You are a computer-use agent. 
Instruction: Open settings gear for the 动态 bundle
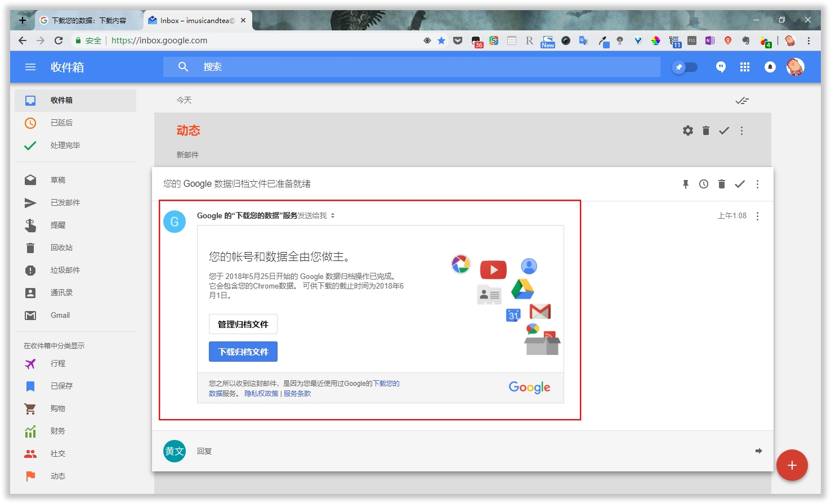click(x=688, y=130)
